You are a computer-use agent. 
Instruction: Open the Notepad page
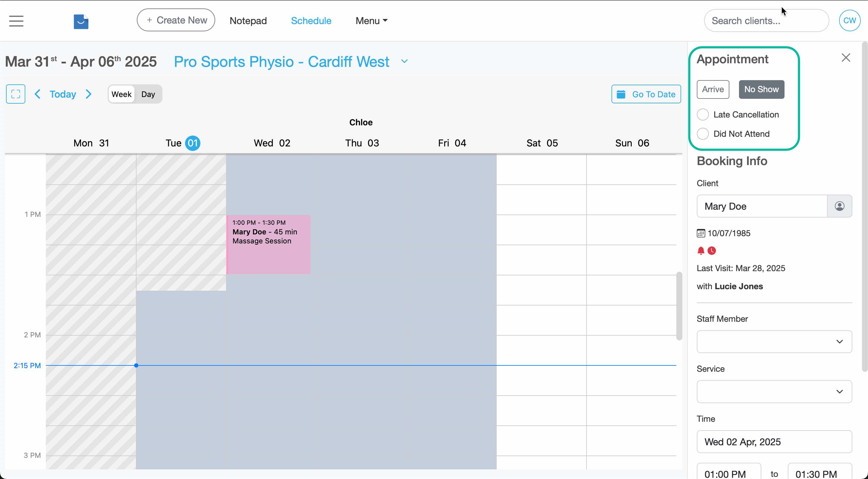[248, 20]
